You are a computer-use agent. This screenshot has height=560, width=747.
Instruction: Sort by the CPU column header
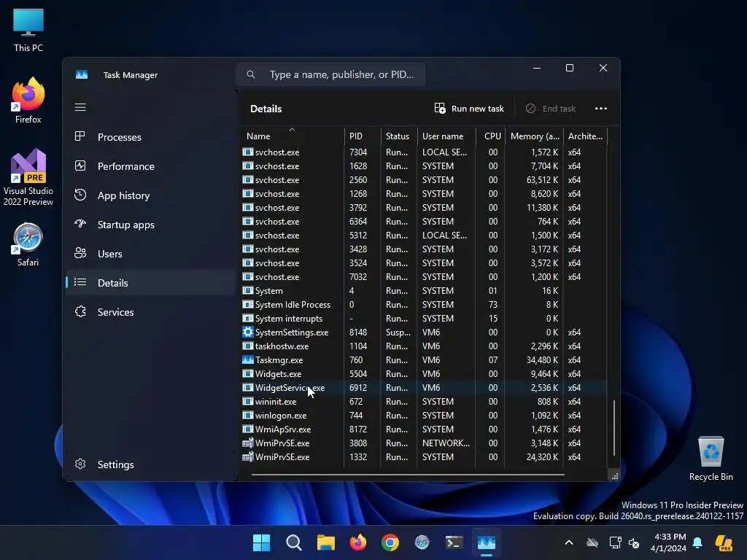click(491, 136)
